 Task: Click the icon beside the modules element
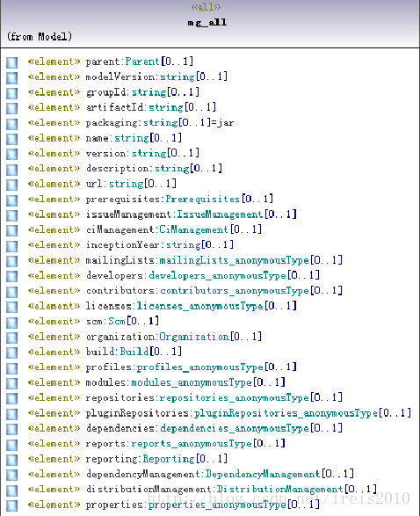coord(11,384)
